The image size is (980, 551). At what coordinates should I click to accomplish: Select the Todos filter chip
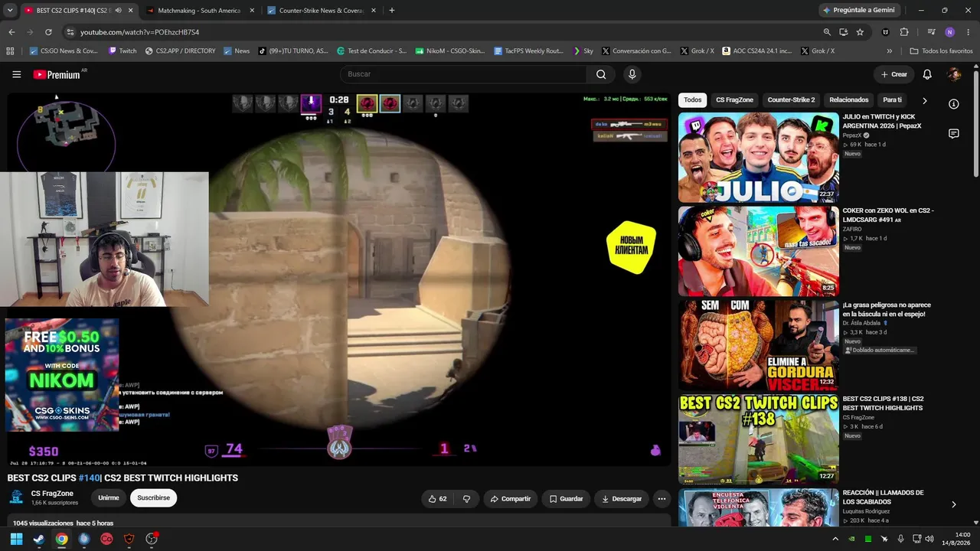pos(693,100)
